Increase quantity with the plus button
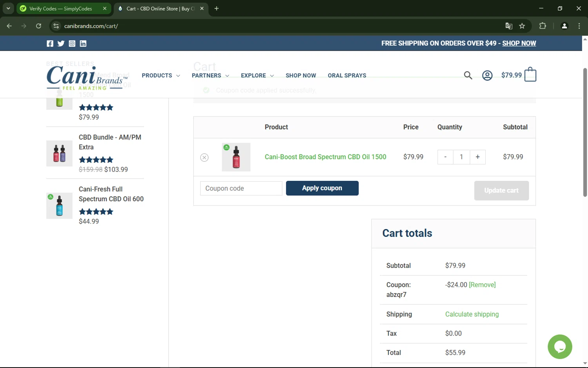Image resolution: width=588 pixels, height=368 pixels. pos(477,157)
